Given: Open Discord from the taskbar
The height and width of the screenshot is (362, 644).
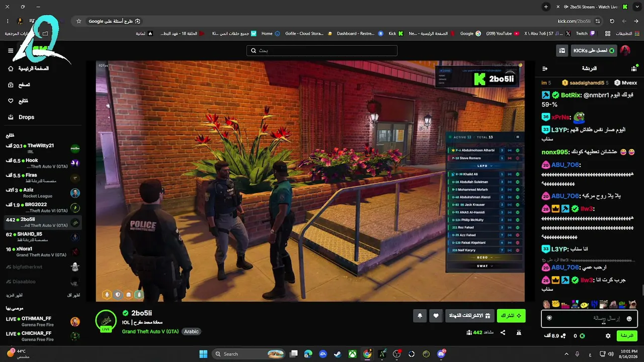Looking at the screenshot, I should (x=441, y=354).
